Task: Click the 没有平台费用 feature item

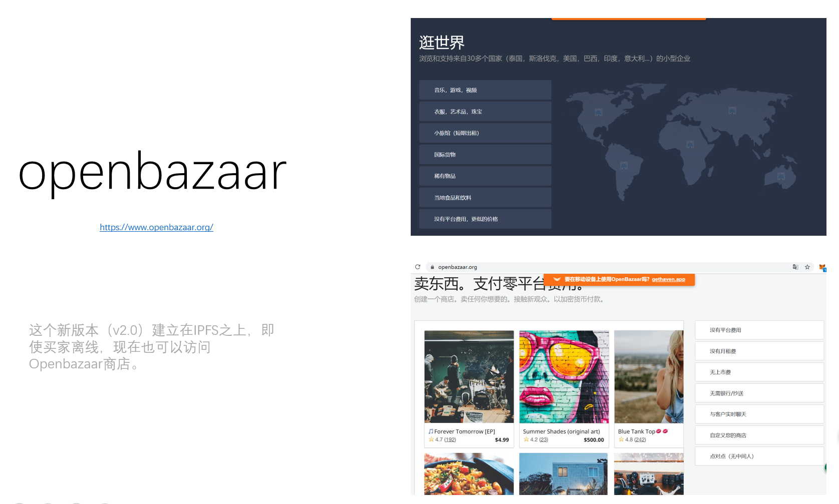Action: 759,330
